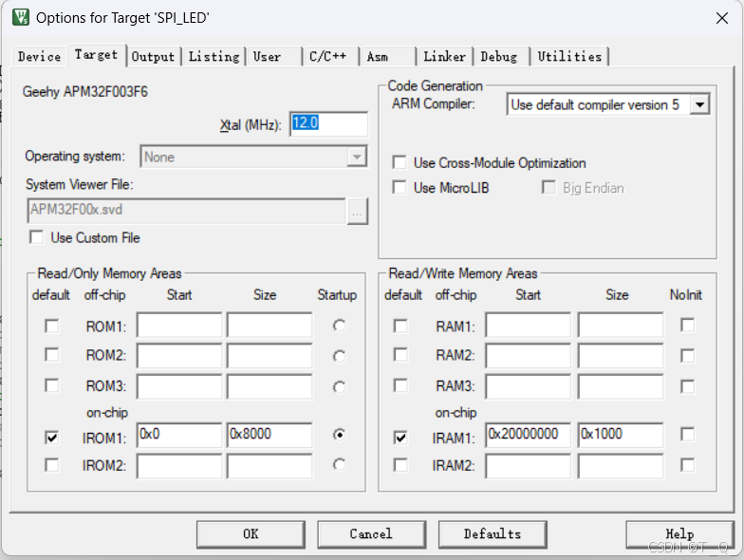Open the Linker tab
744x560 pixels.
[444, 57]
